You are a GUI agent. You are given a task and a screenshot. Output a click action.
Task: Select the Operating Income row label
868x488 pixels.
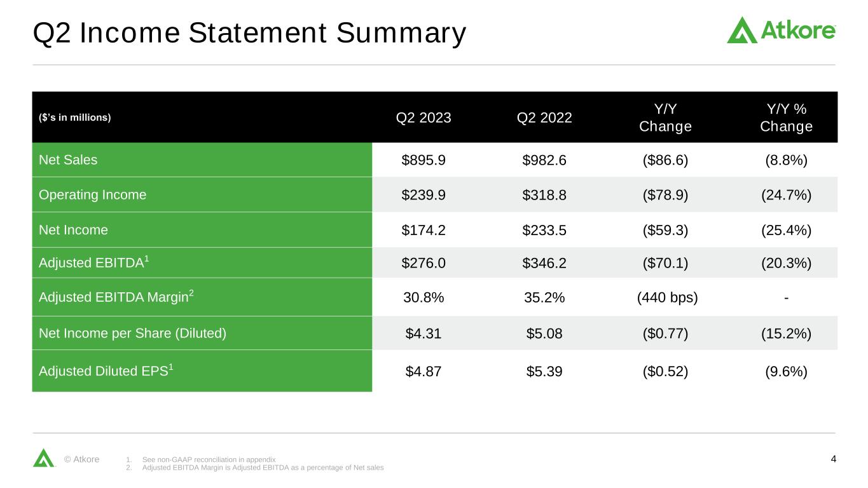point(92,195)
